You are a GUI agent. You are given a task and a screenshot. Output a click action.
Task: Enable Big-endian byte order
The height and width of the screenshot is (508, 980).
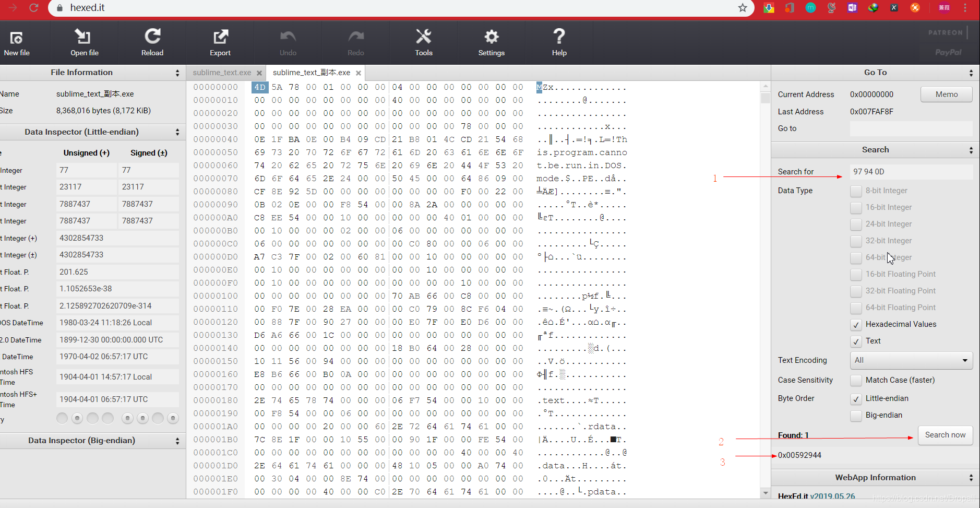pyautogui.click(x=856, y=416)
